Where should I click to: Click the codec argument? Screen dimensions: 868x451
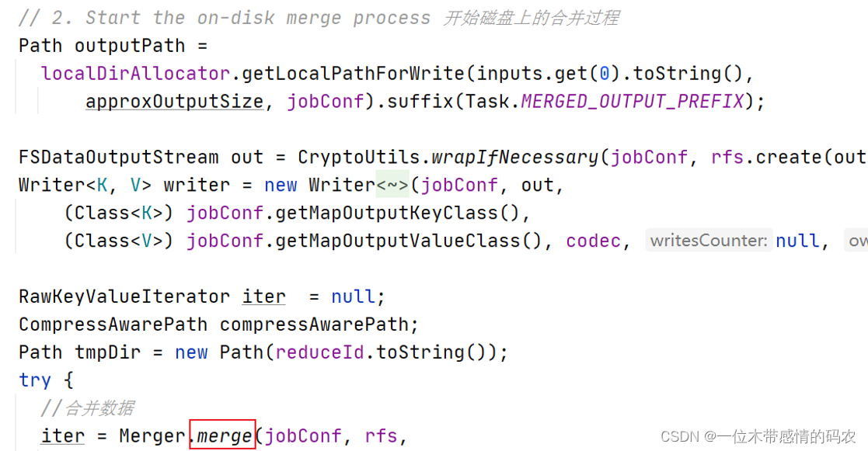click(x=593, y=241)
